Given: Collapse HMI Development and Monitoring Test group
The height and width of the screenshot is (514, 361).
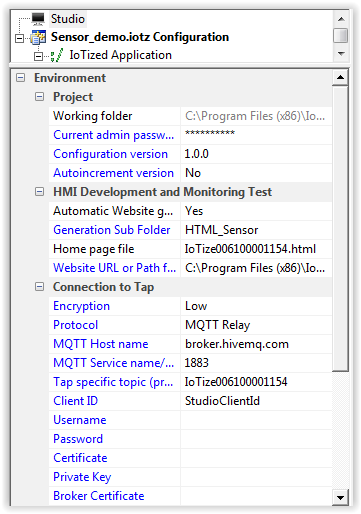Looking at the screenshot, I should pos(39,192).
